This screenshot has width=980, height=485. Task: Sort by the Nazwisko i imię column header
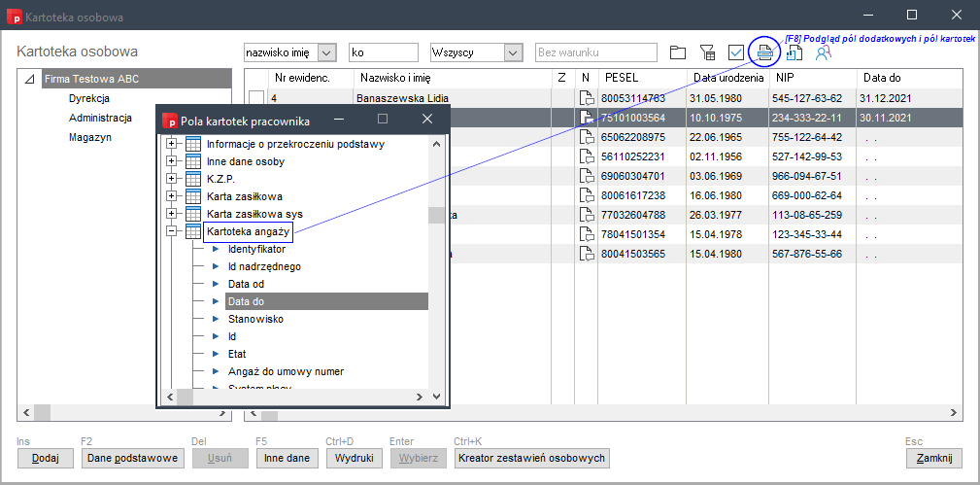coord(453,78)
